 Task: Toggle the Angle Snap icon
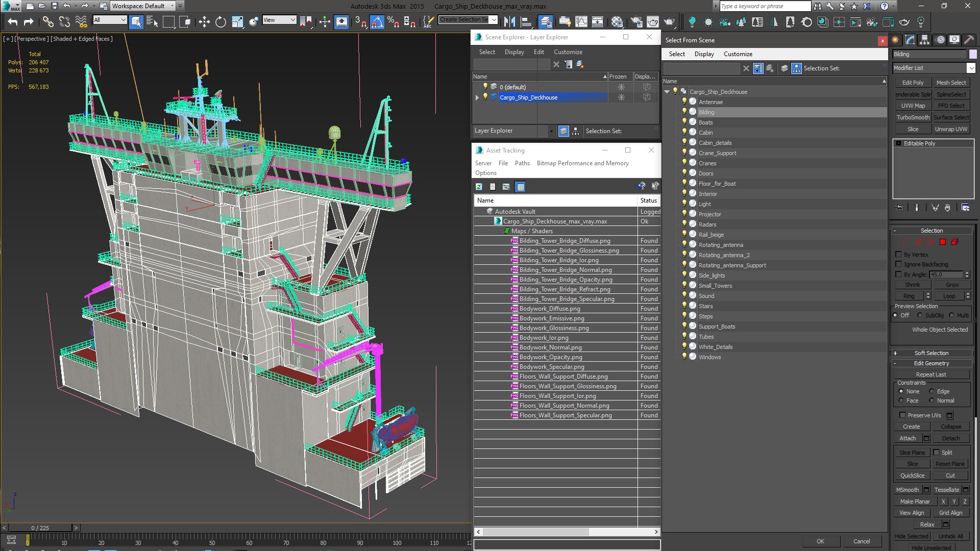click(x=377, y=21)
